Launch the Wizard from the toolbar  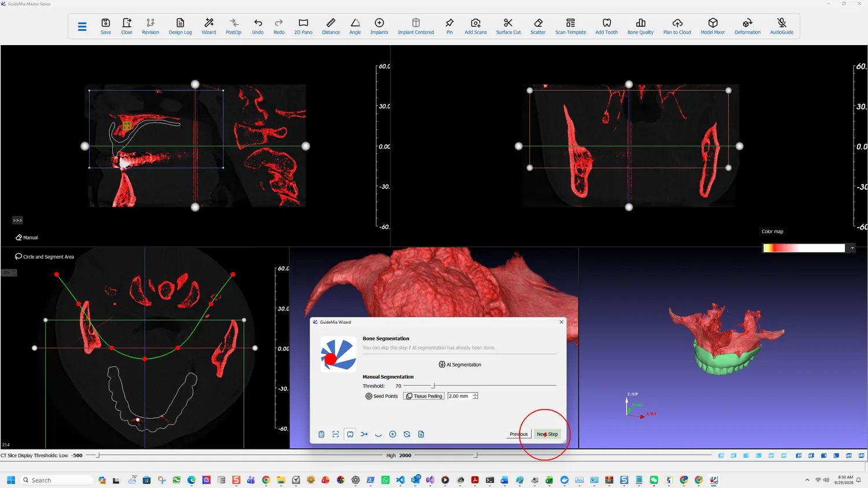pos(209,26)
